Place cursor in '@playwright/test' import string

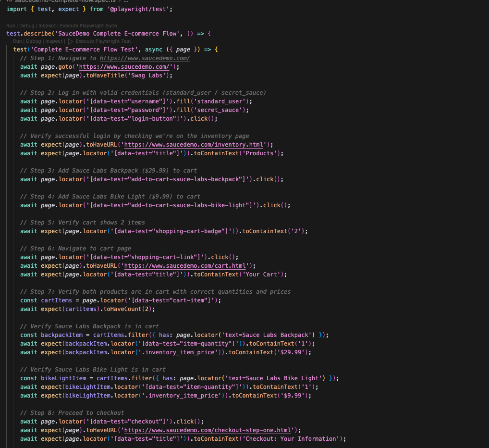point(139,9)
